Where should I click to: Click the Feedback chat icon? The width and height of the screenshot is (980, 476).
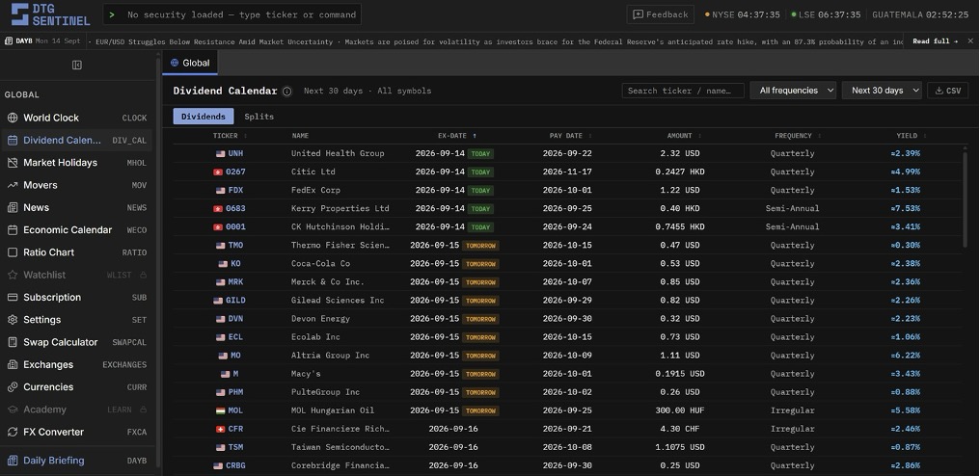point(639,14)
